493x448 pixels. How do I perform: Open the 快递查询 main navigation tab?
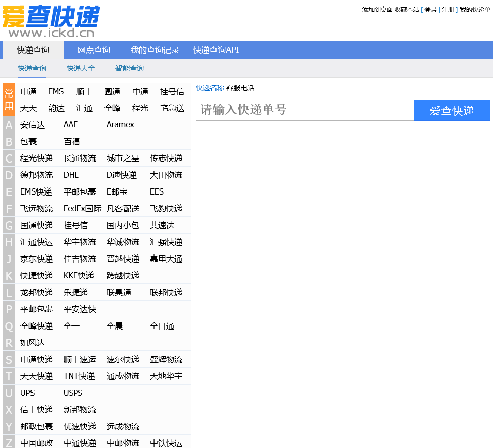pos(33,50)
